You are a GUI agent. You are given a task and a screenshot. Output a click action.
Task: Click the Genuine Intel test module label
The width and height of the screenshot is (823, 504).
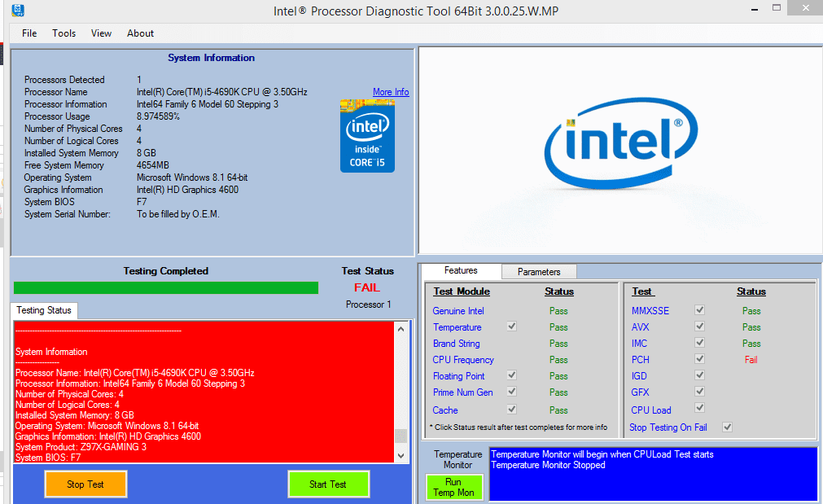coord(458,311)
